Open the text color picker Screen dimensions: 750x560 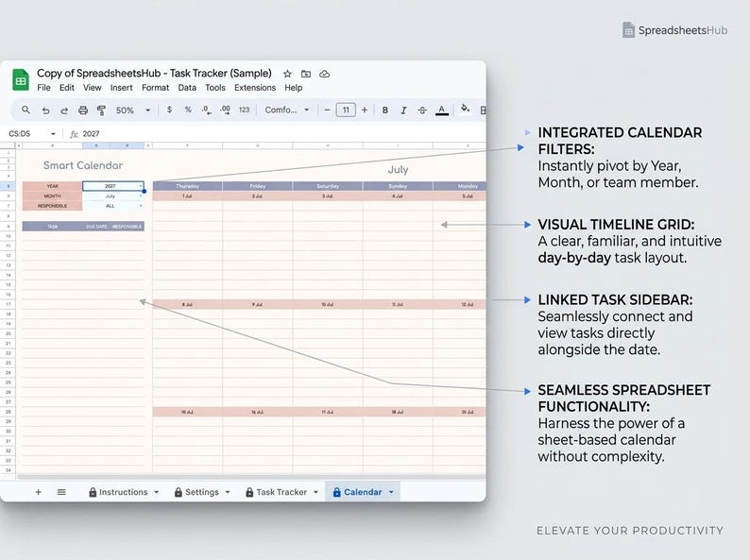coord(441,110)
